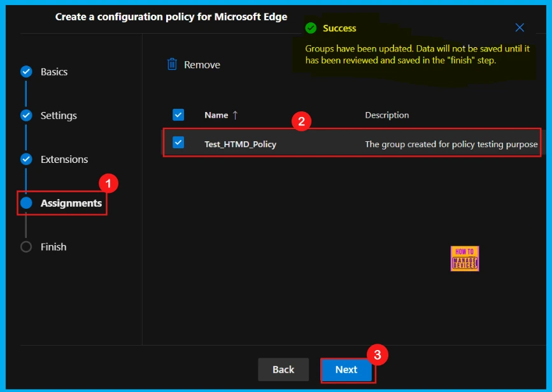552x392 pixels.
Task: Click the Name sort arrow icon
Action: [235, 115]
